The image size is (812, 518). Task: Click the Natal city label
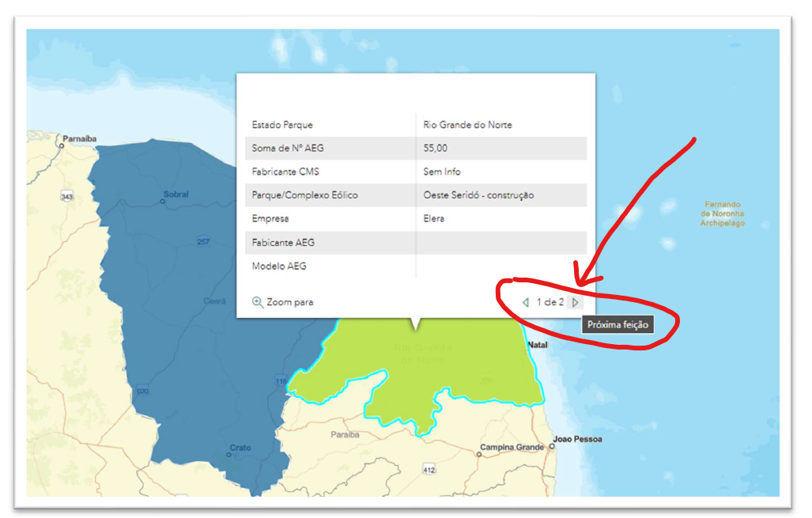(538, 345)
